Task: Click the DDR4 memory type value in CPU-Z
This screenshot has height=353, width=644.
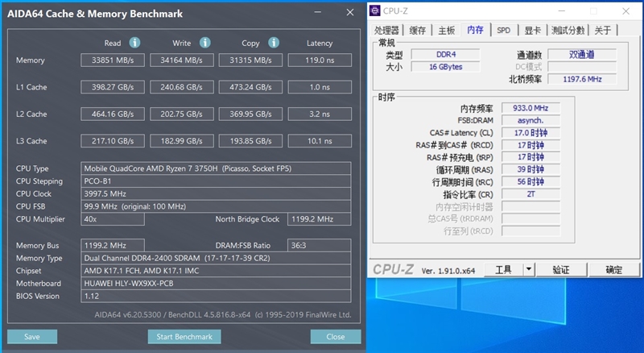Action: (x=446, y=54)
